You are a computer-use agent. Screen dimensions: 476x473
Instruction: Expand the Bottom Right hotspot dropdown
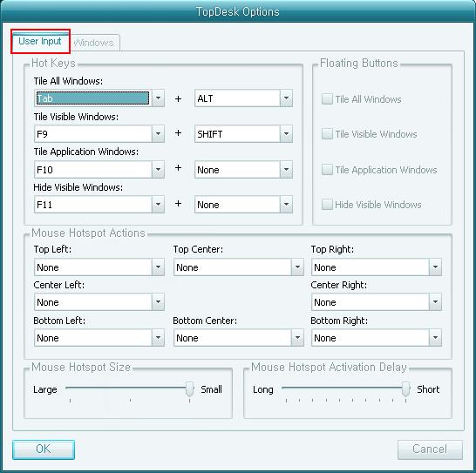click(377, 338)
